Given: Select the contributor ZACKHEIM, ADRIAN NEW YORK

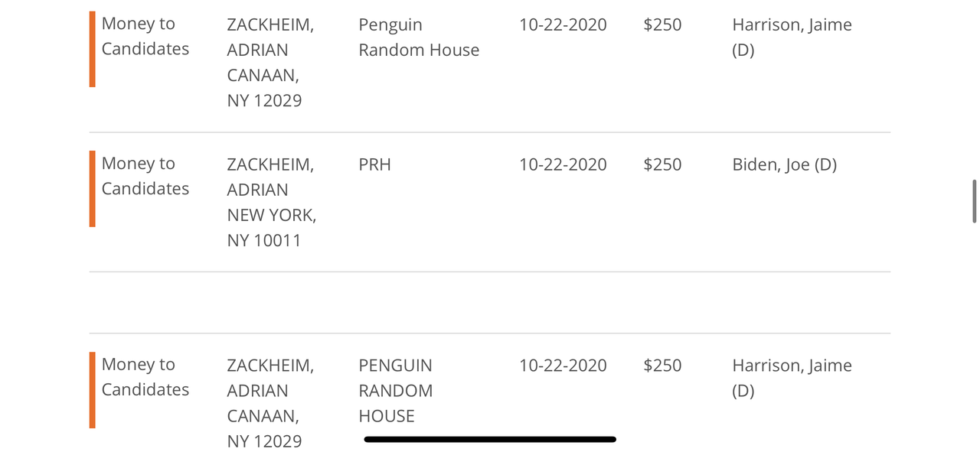Looking at the screenshot, I should [x=272, y=202].
